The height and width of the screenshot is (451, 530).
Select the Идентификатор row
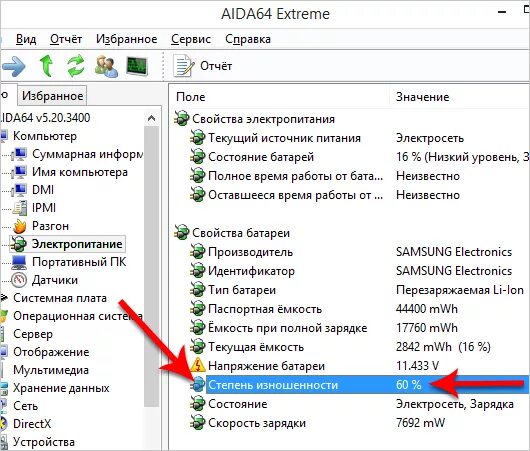click(x=352, y=271)
